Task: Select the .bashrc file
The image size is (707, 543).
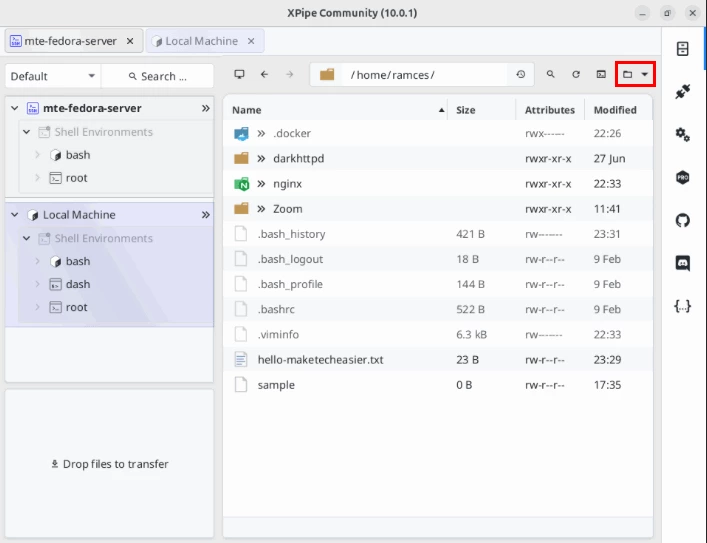Action: 438,309
